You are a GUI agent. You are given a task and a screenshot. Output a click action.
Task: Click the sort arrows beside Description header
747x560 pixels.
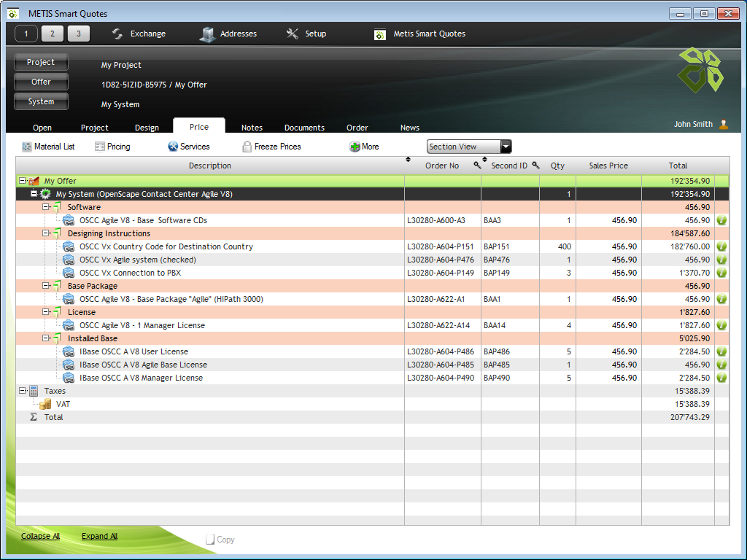coord(408,160)
